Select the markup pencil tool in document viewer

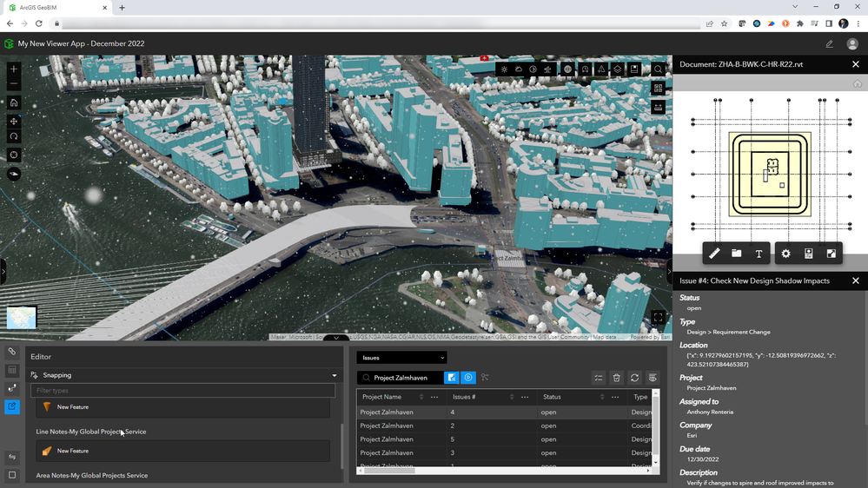715,254
